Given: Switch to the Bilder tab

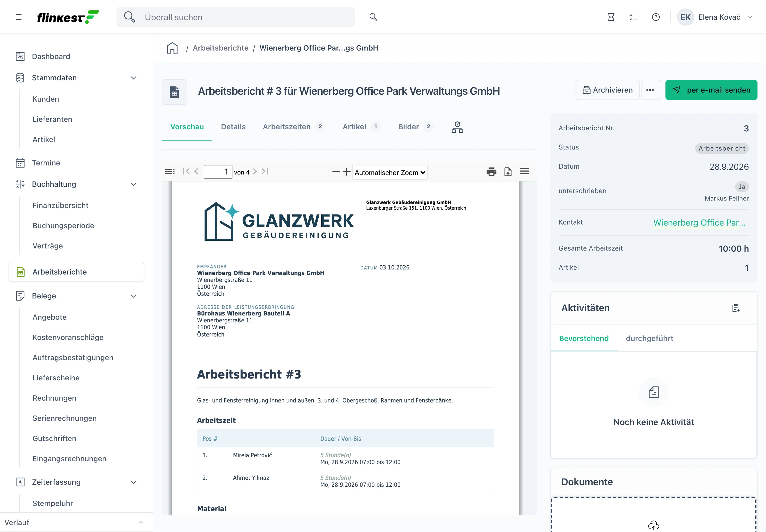Looking at the screenshot, I should tap(415, 127).
